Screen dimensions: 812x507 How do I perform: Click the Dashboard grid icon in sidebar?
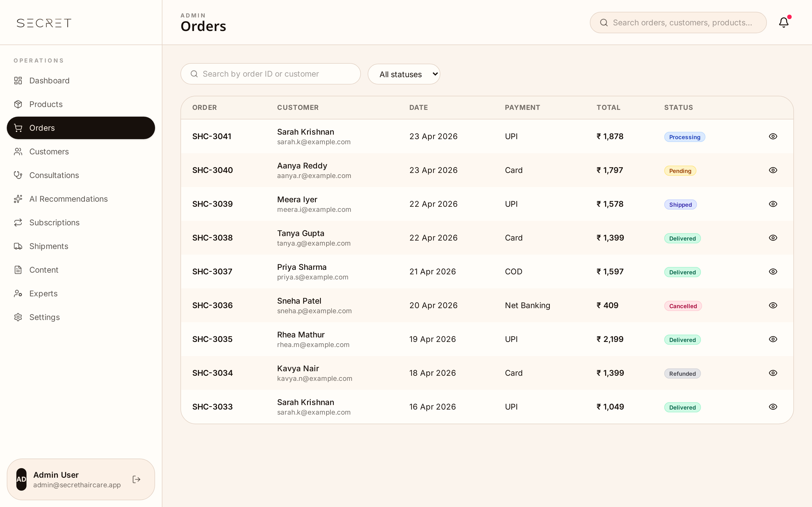coord(18,81)
